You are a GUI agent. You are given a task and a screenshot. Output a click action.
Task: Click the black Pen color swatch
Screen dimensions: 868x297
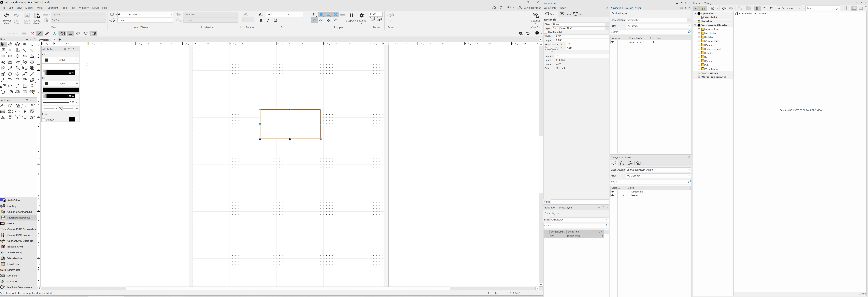[x=61, y=90]
